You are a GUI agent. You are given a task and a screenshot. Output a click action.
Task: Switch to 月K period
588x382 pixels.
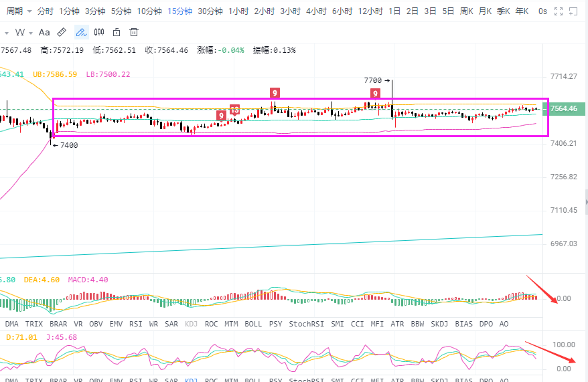click(486, 11)
